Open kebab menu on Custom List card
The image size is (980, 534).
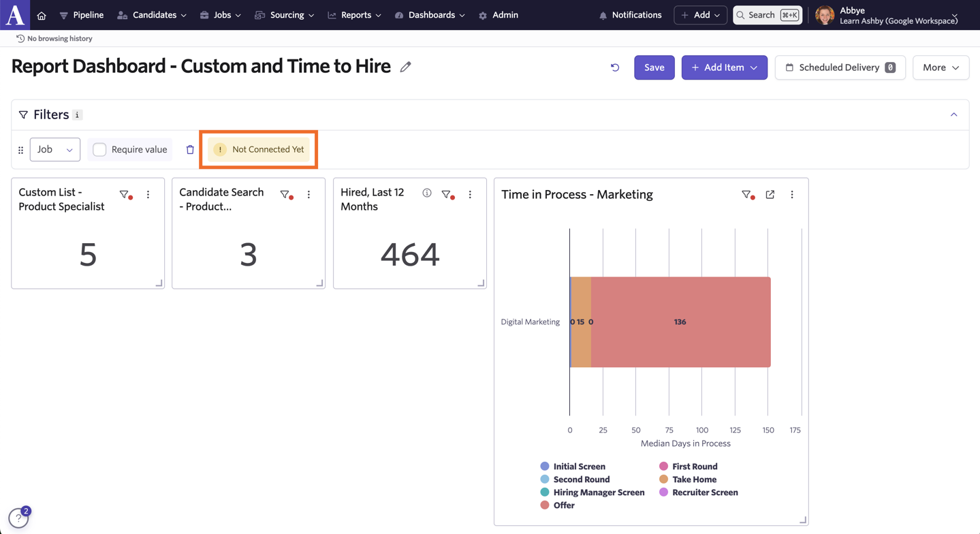tap(148, 195)
